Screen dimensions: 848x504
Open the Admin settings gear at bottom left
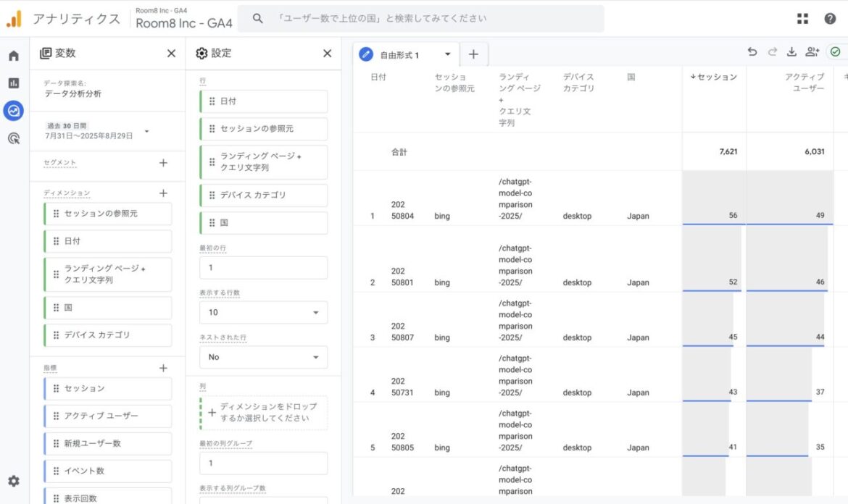point(13,481)
